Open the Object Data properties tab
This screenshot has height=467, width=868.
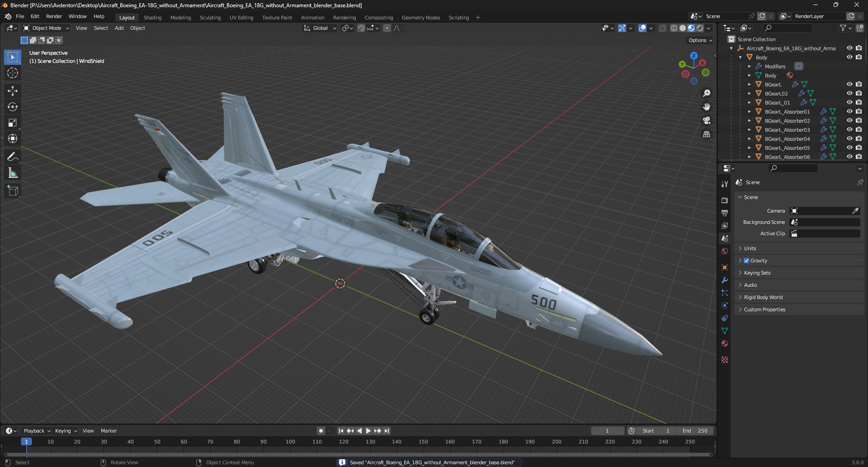coord(725,331)
